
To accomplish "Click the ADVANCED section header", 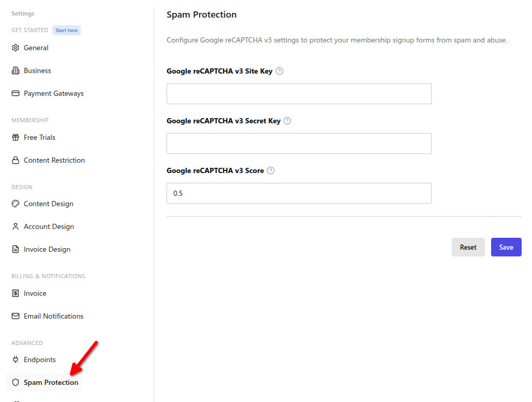I will coord(27,343).
